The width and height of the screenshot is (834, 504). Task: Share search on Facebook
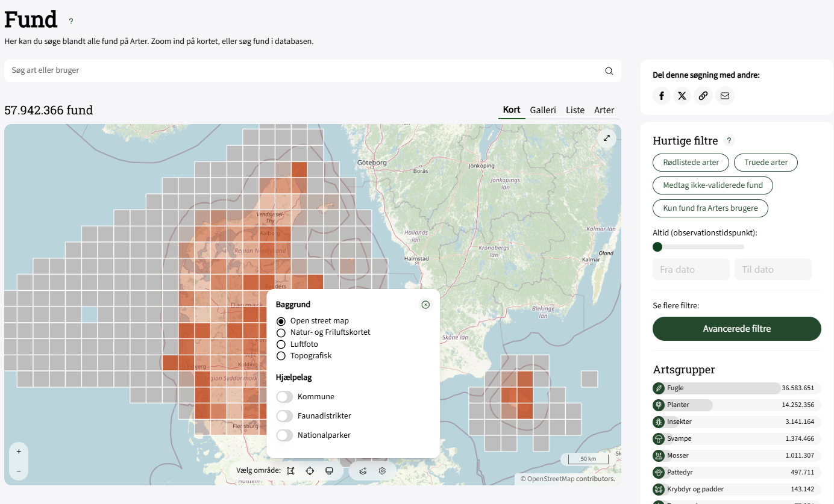tap(662, 96)
